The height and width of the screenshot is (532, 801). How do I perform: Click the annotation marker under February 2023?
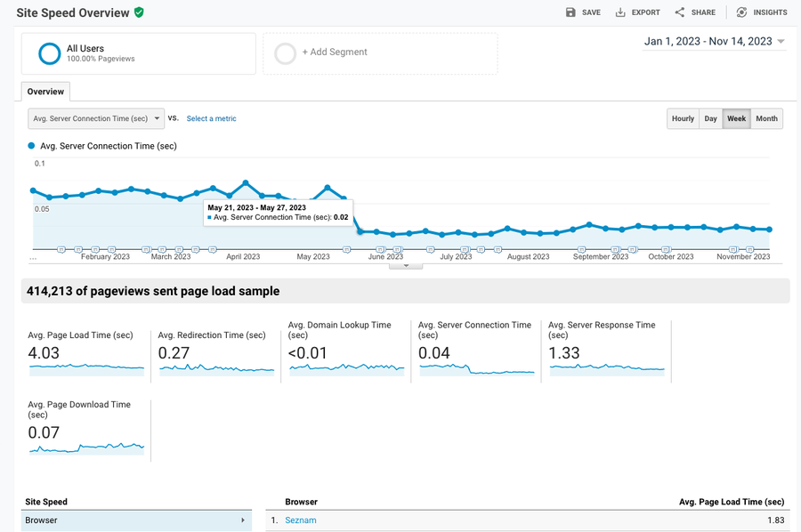click(x=110, y=249)
